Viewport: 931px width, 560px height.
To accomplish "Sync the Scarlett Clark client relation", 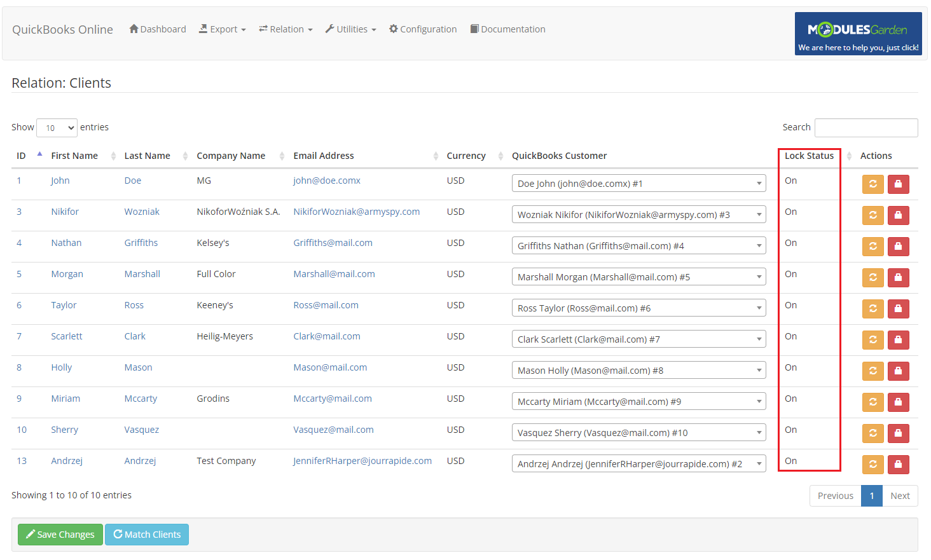I will click(x=872, y=339).
